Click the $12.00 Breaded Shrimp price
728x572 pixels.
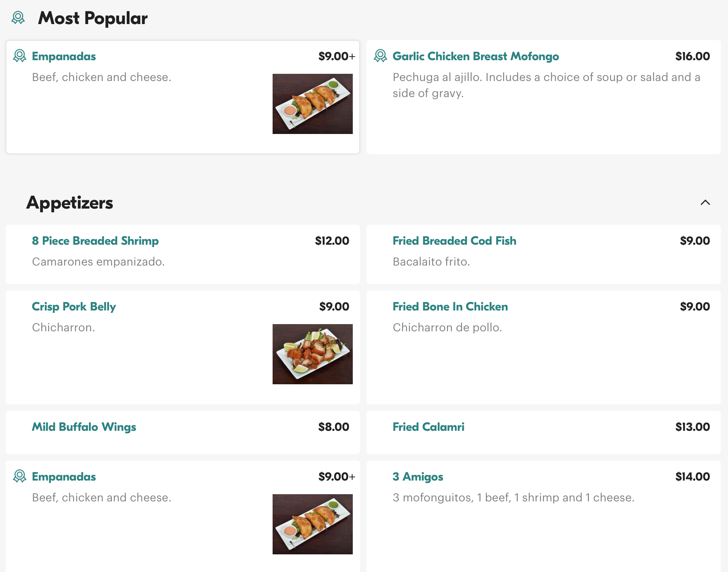click(x=332, y=241)
